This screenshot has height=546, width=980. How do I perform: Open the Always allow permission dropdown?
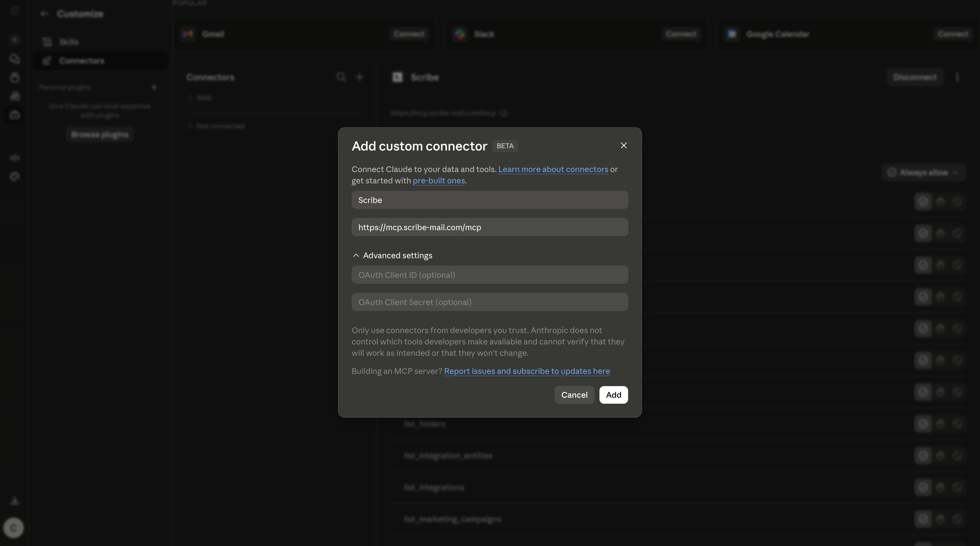(924, 173)
